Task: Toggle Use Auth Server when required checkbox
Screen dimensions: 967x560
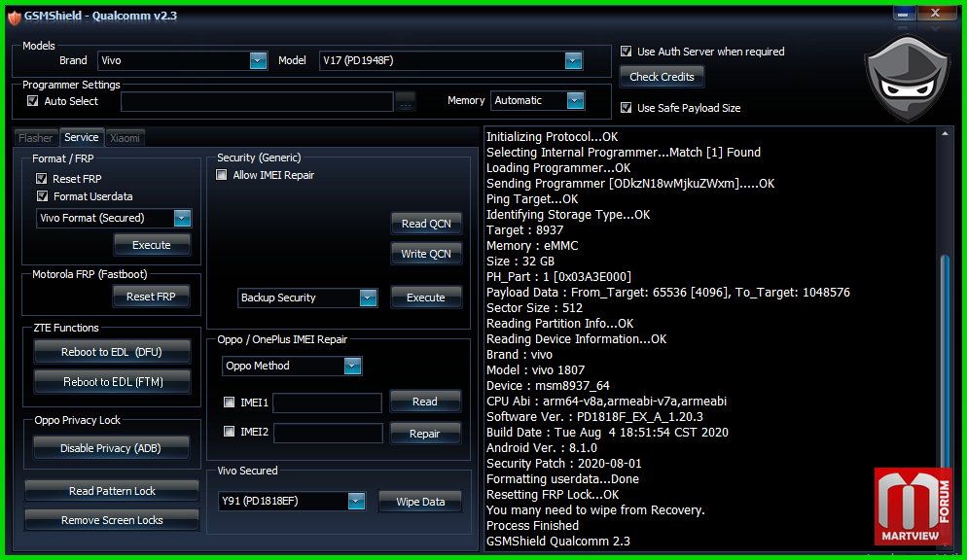Action: click(626, 52)
